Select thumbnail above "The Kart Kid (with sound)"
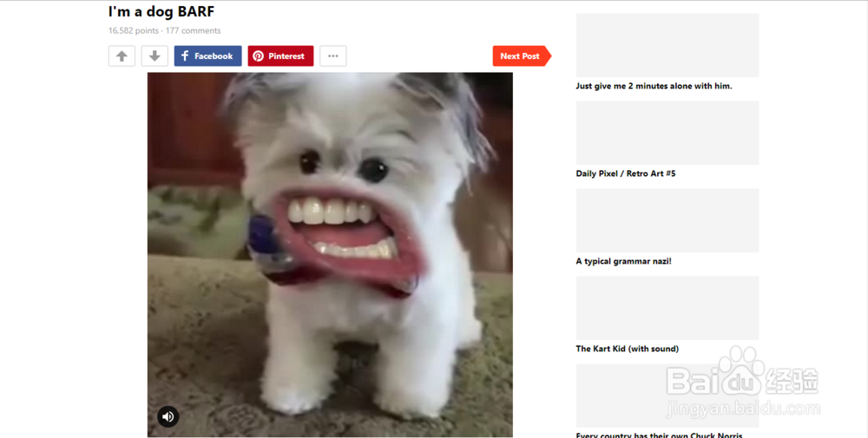The width and height of the screenshot is (868, 438). click(x=667, y=308)
